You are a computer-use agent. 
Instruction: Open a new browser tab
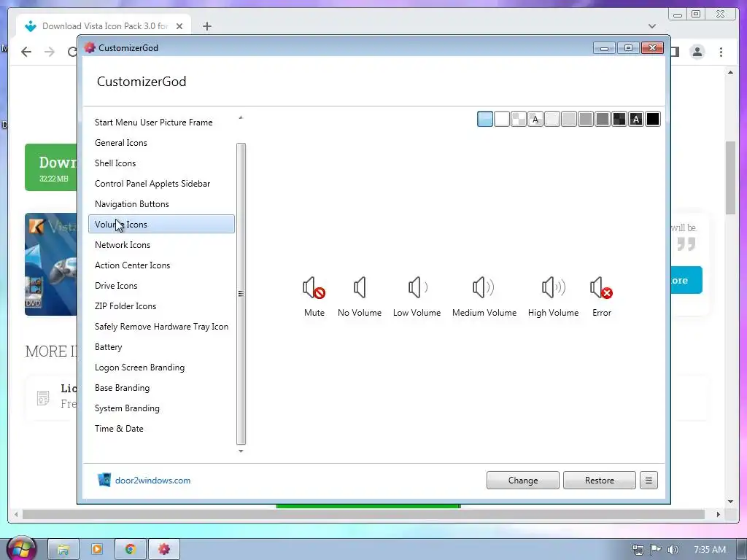[206, 26]
